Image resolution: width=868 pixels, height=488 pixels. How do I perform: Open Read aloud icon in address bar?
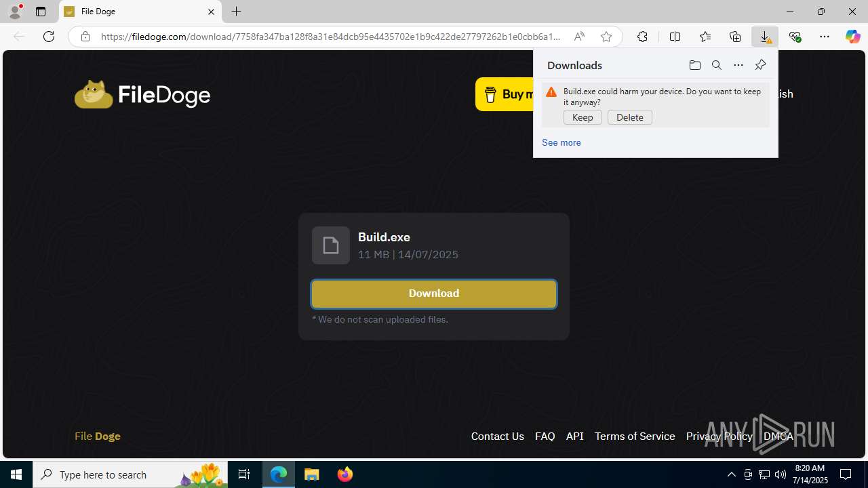(579, 37)
